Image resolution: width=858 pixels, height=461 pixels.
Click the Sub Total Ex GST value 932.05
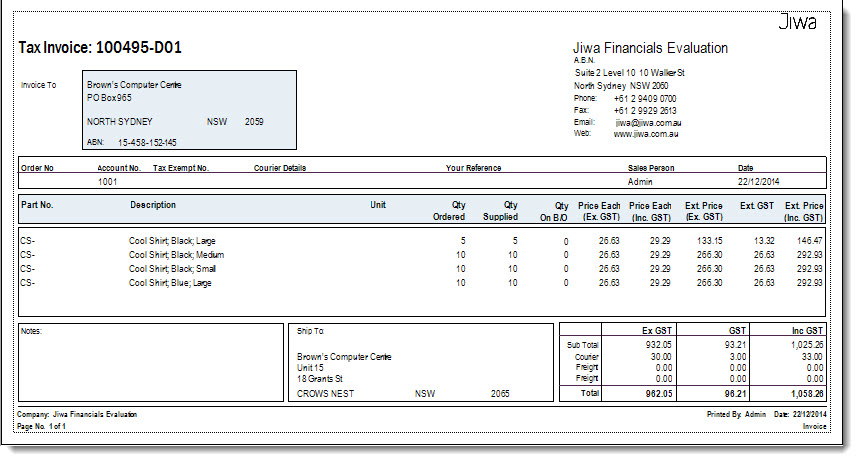tap(658, 345)
